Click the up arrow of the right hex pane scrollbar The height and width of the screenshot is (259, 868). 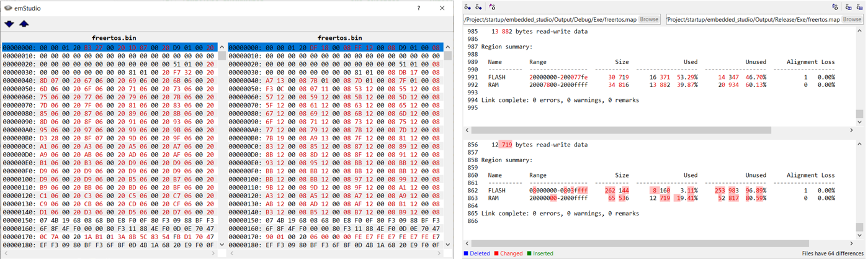448,47
